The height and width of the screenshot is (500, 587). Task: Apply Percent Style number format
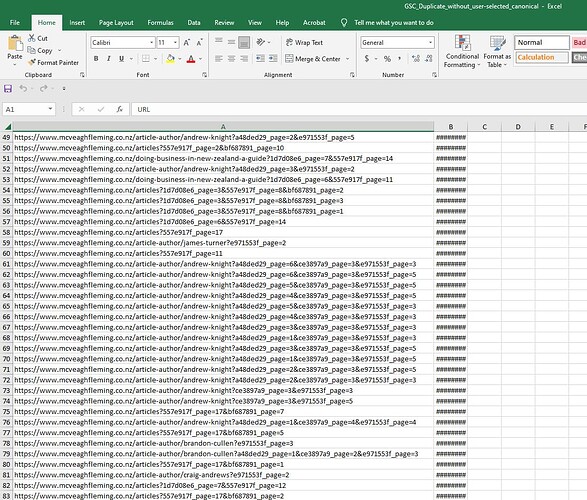(x=387, y=59)
